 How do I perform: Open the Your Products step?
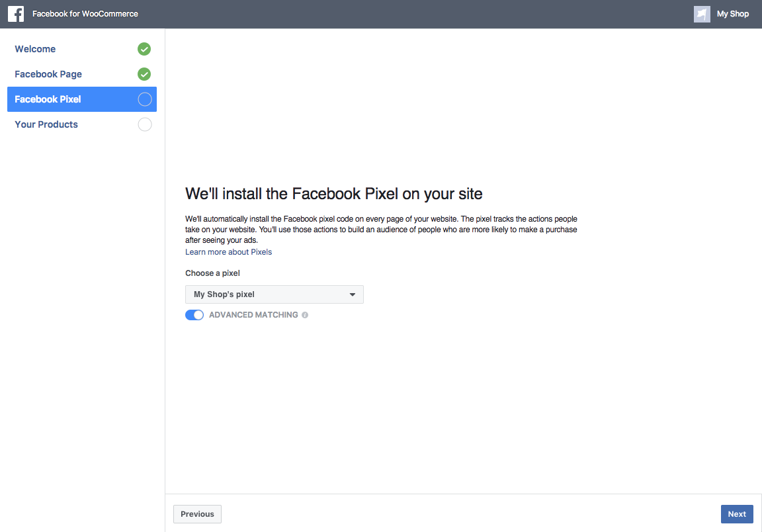[x=81, y=124]
